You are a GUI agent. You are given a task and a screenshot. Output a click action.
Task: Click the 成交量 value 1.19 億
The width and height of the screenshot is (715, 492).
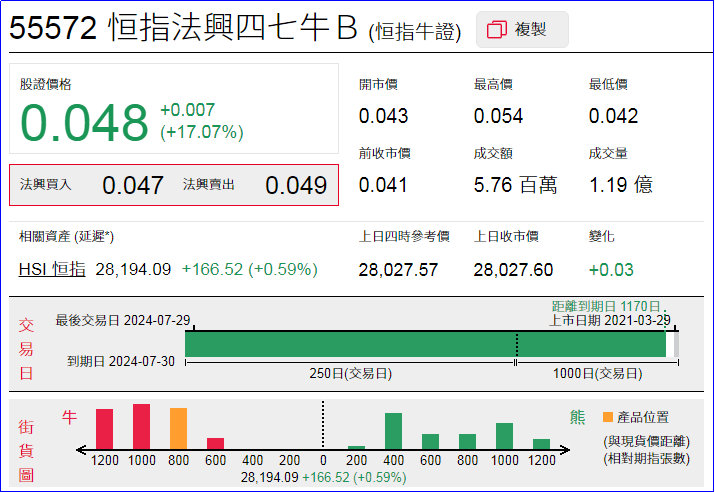click(621, 185)
